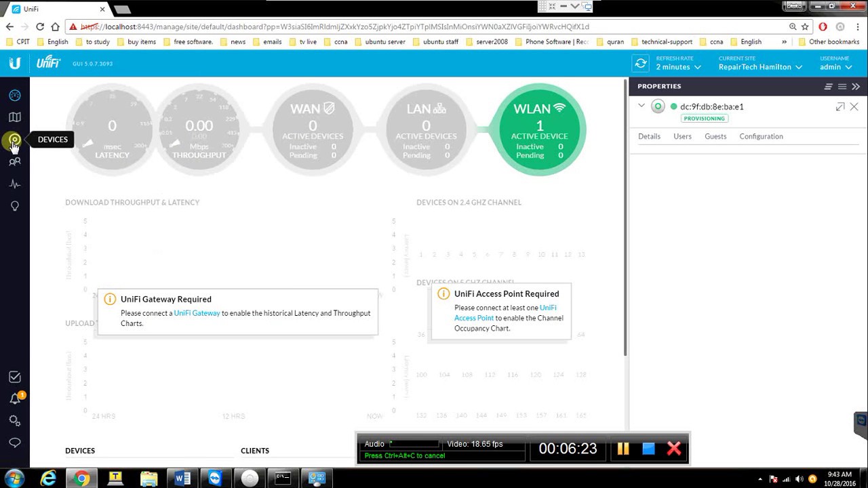Click the LAN active devices circle
868x488 pixels.
click(426, 129)
